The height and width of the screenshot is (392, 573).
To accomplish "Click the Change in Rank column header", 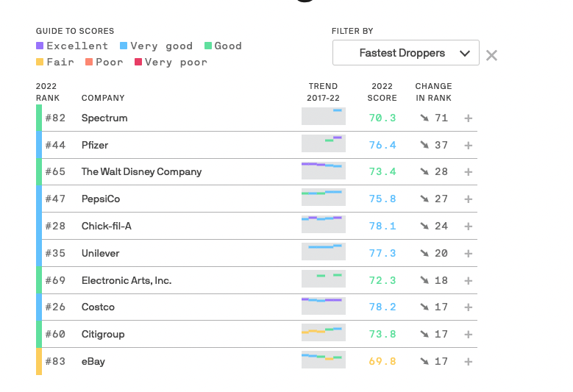I will tap(433, 92).
